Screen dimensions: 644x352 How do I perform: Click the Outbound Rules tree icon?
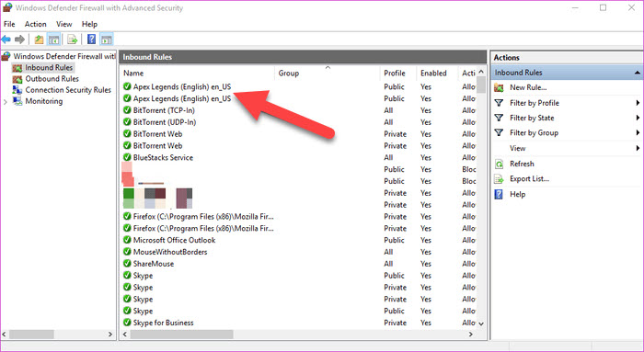17,79
